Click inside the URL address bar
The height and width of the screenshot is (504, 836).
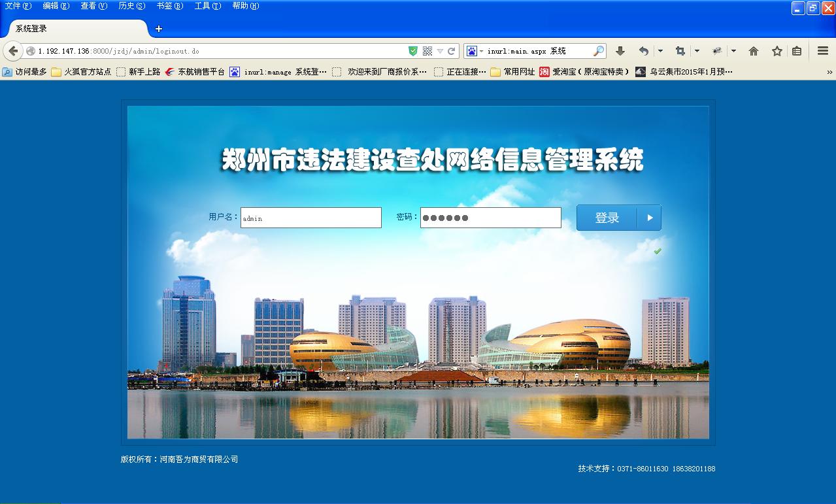coord(222,51)
